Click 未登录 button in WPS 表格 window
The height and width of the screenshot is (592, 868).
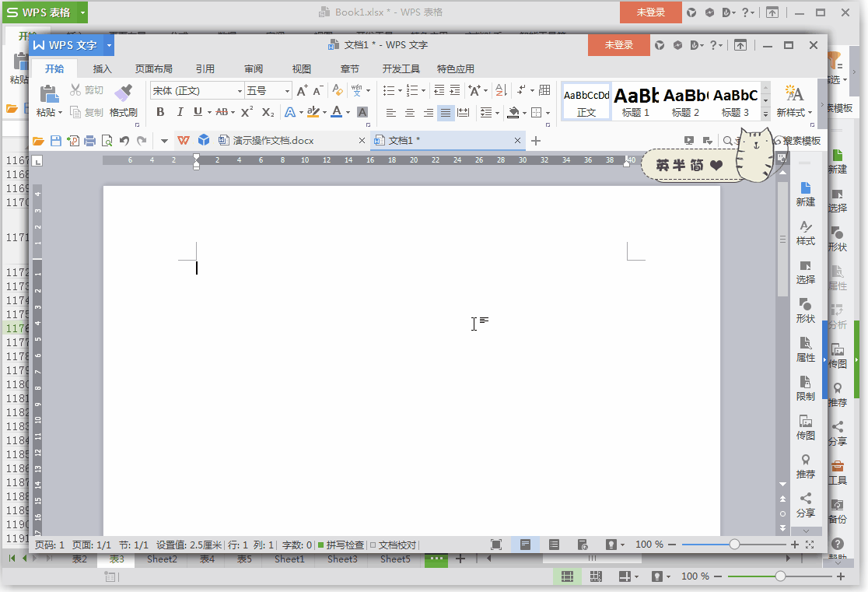tap(650, 12)
